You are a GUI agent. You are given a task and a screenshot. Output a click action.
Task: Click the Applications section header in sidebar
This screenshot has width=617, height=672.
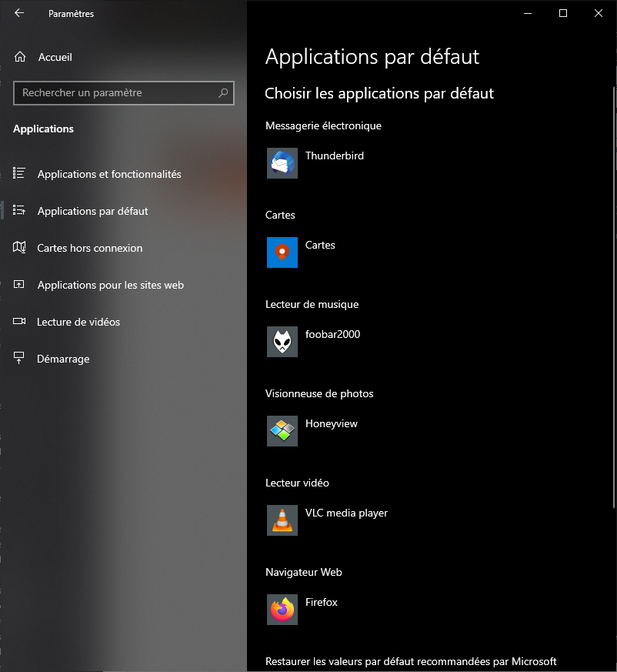click(43, 129)
